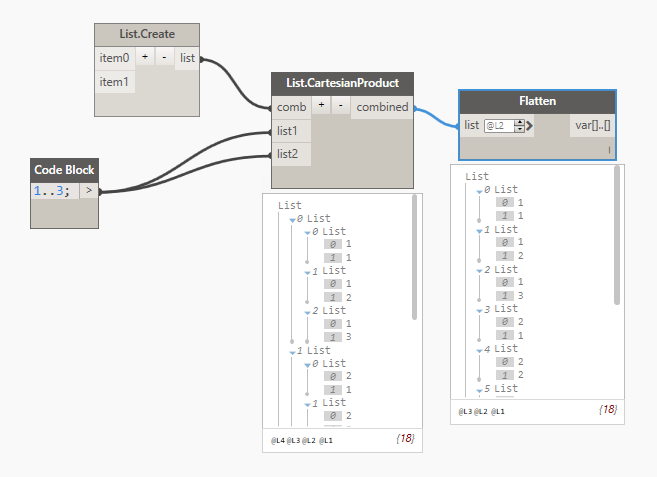Click the Code Block output port arrow
This screenshot has width=657, height=477.
(x=88, y=190)
